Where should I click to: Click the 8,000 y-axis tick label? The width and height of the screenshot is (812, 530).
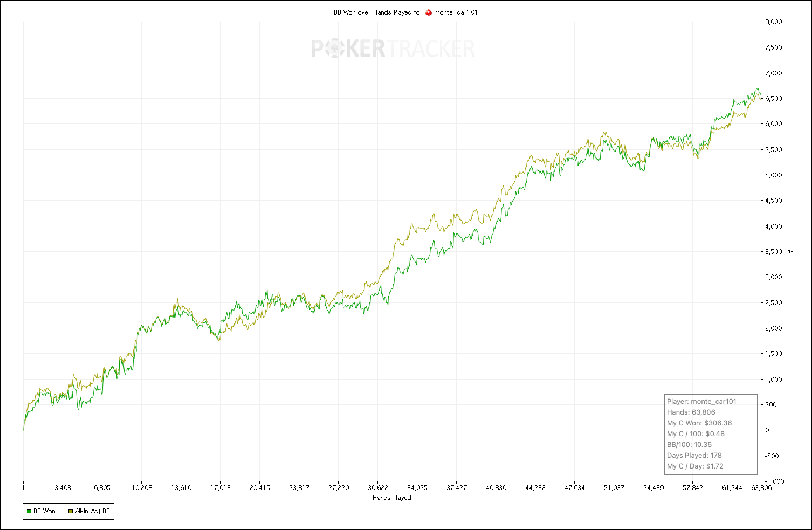coord(774,22)
